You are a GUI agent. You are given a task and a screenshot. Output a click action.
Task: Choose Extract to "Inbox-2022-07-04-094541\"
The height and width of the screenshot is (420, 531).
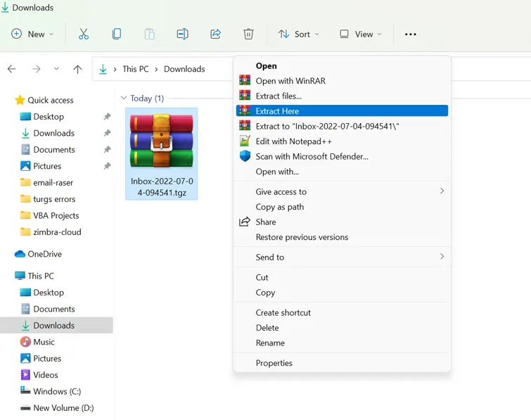[x=342, y=126]
